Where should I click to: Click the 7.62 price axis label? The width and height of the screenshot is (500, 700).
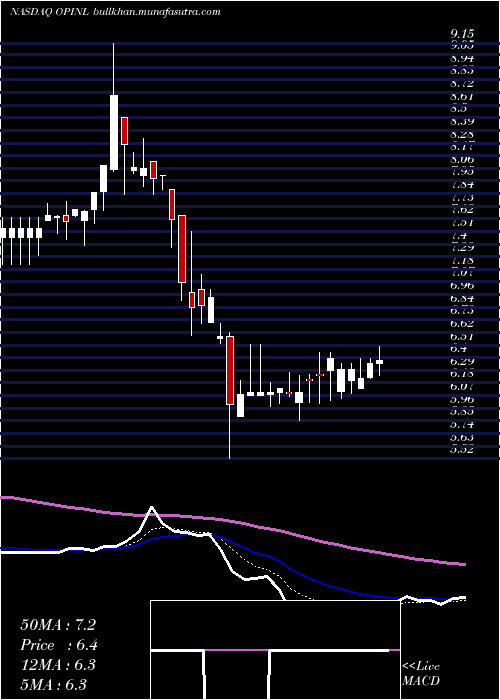[462, 210]
